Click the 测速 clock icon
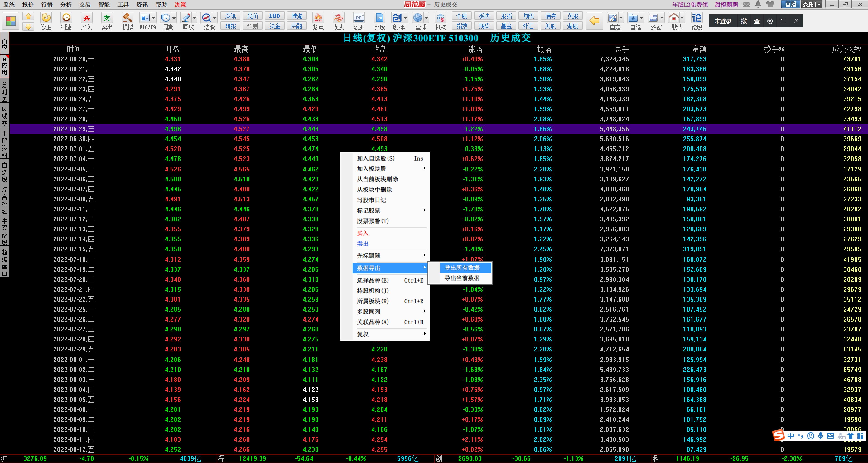 click(x=66, y=18)
